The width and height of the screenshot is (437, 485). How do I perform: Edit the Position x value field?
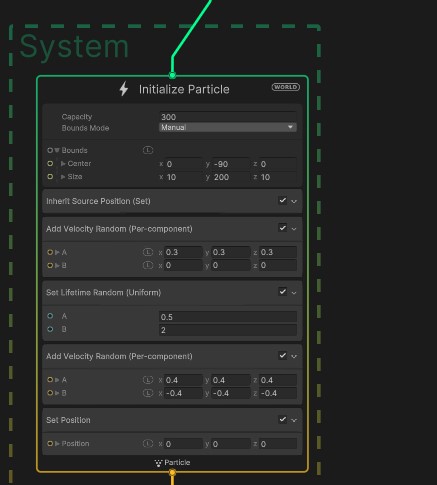pos(183,444)
